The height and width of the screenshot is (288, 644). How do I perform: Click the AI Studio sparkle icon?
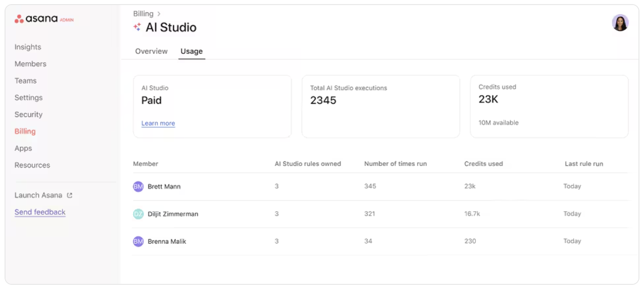tap(137, 27)
